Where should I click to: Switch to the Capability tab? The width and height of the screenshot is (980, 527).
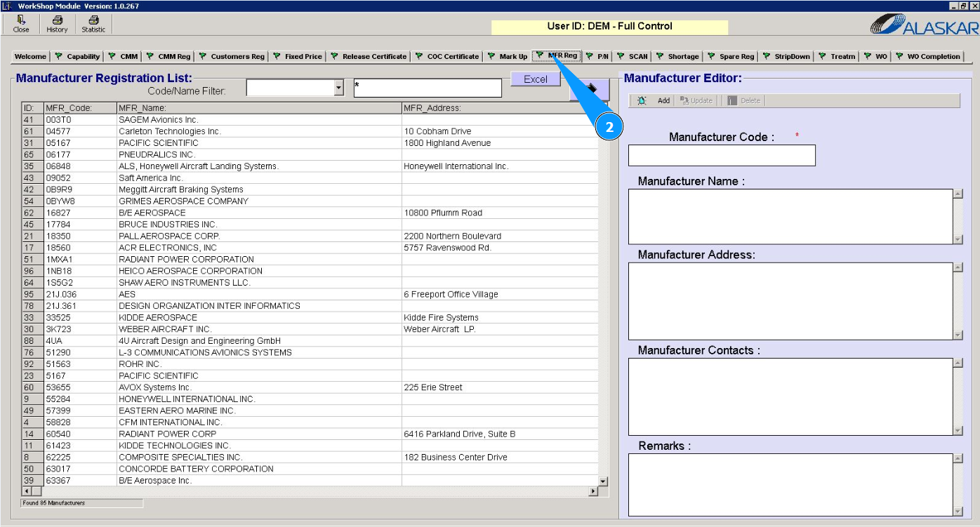[78, 57]
